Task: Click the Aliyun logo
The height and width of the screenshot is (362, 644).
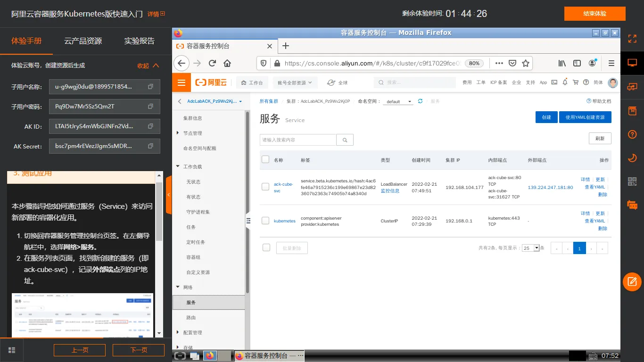Action: [x=211, y=82]
